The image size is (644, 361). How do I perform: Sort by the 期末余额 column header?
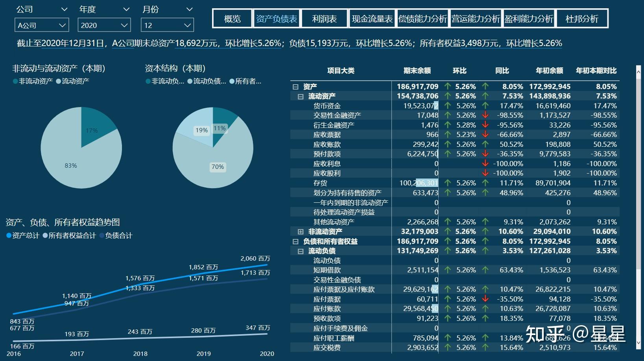click(417, 71)
